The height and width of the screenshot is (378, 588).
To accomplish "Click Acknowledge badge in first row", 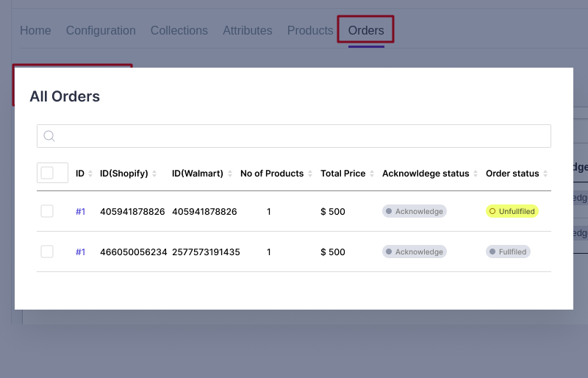I will 415,211.
